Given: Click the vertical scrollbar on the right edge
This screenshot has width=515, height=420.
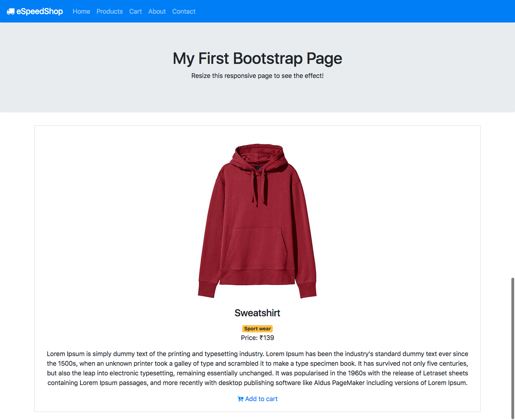Looking at the screenshot, I should click(513, 346).
